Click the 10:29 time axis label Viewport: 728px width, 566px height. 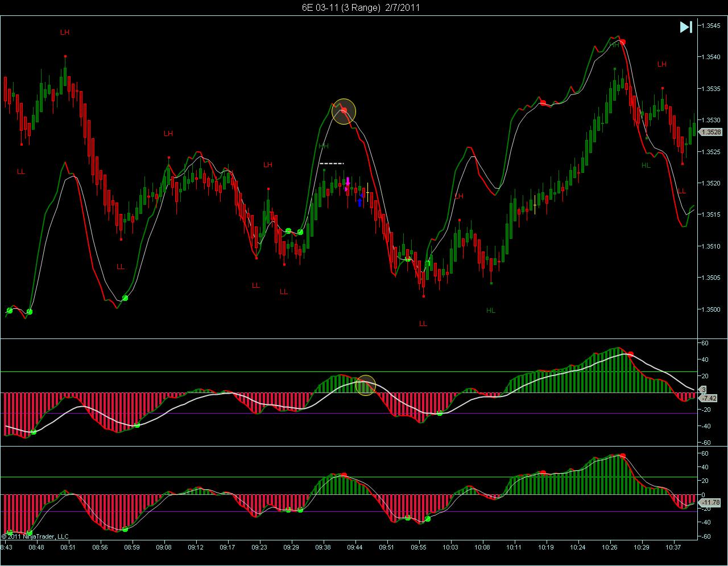tap(642, 547)
